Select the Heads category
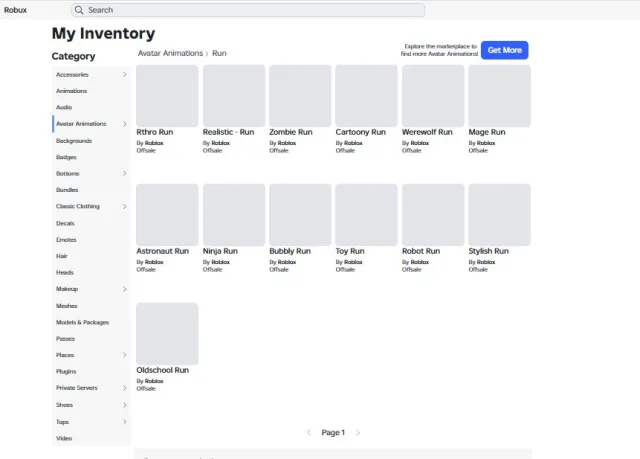This screenshot has height=459, width=640. (65, 273)
